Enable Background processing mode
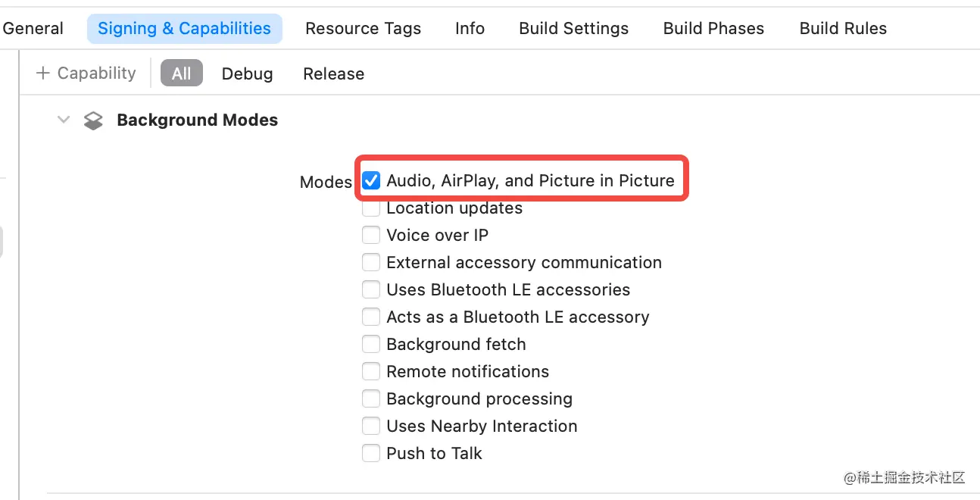 click(371, 398)
